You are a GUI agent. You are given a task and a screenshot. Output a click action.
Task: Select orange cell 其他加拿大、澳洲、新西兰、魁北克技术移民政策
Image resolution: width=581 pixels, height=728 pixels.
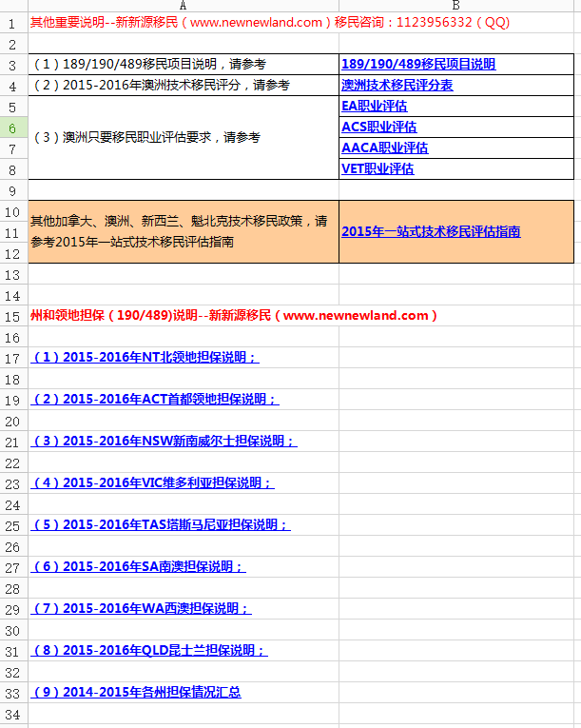pyautogui.click(x=184, y=231)
